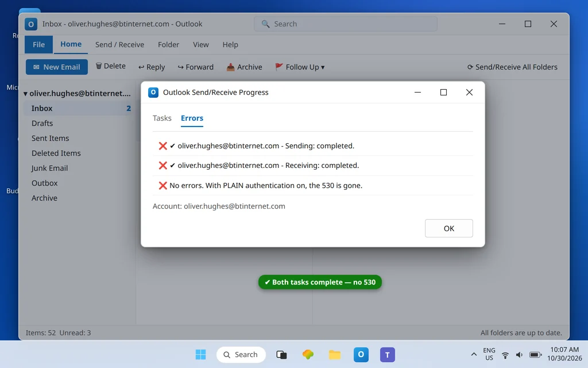Open the File tab
Viewport: 588px width, 368px height.
coord(38,44)
